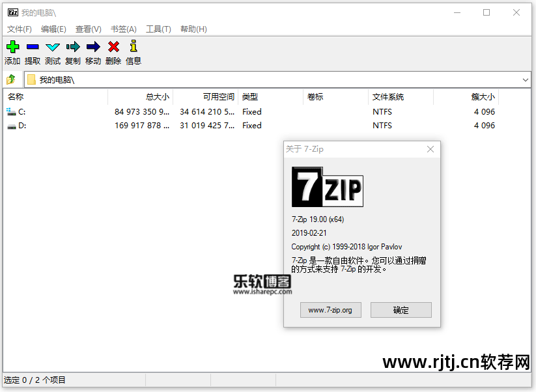Screen dimensions: 536x392
Task: Open the 工具(T) menu
Action: (159, 29)
